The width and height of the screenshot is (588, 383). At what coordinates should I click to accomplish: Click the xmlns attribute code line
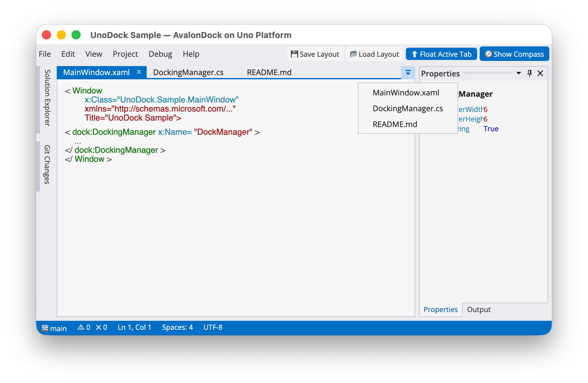pyautogui.click(x=160, y=109)
